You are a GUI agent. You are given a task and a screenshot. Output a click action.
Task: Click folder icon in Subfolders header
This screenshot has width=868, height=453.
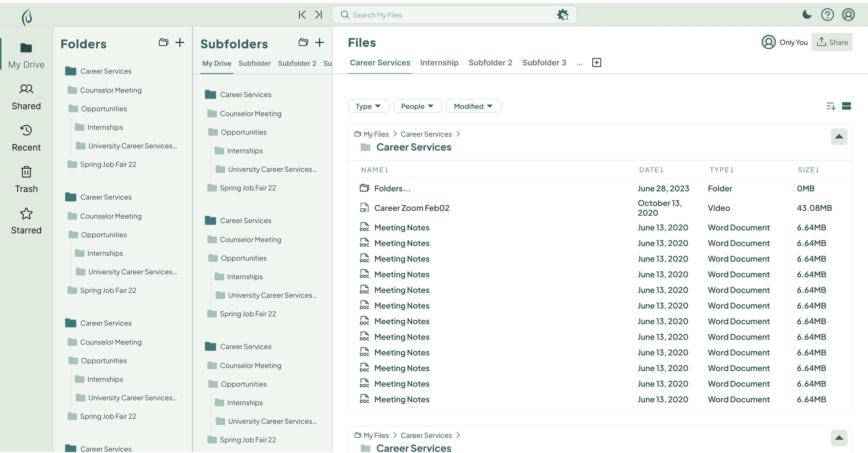click(303, 42)
